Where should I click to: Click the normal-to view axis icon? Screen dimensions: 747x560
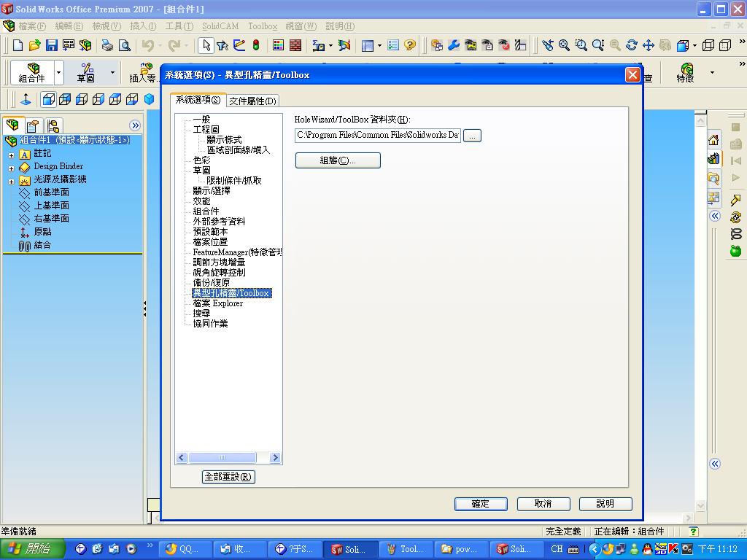point(26,99)
